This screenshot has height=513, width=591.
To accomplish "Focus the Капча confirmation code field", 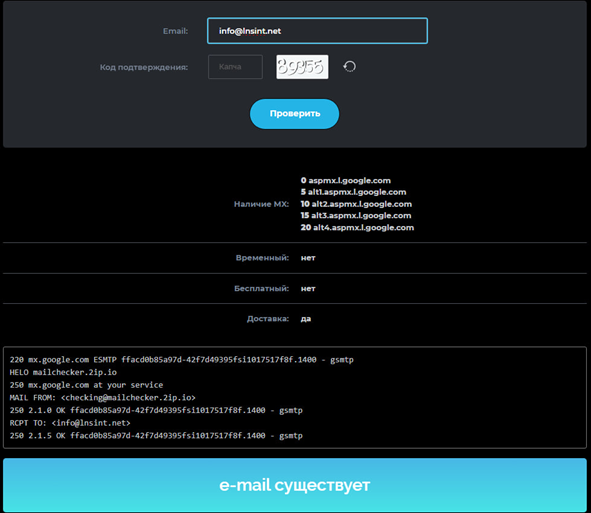I will (x=235, y=67).
